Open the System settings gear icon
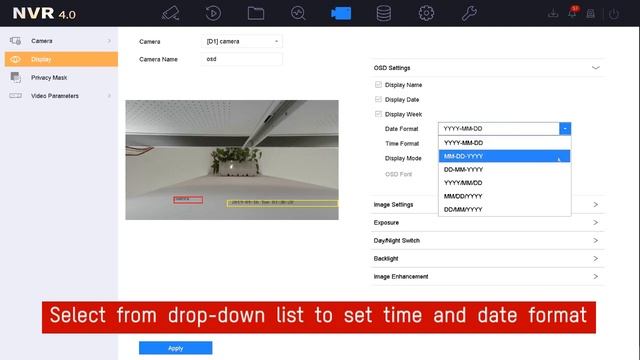 [426, 13]
